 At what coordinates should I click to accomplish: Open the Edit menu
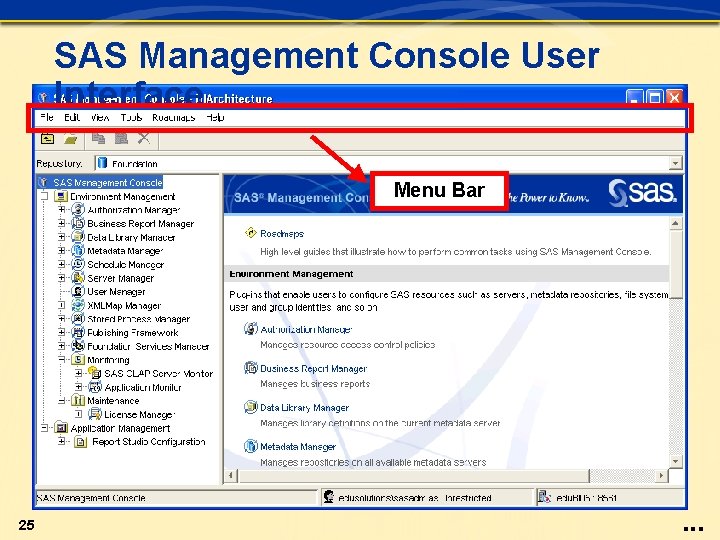point(72,118)
